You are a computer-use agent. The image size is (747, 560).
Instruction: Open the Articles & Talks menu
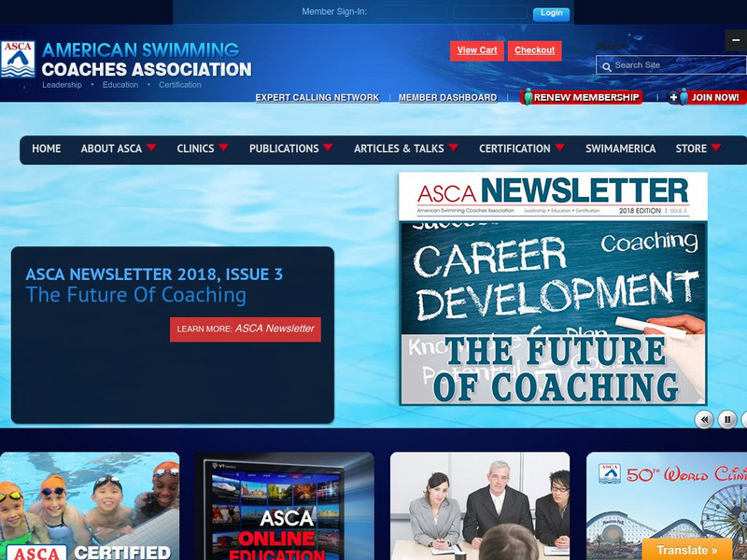[399, 148]
